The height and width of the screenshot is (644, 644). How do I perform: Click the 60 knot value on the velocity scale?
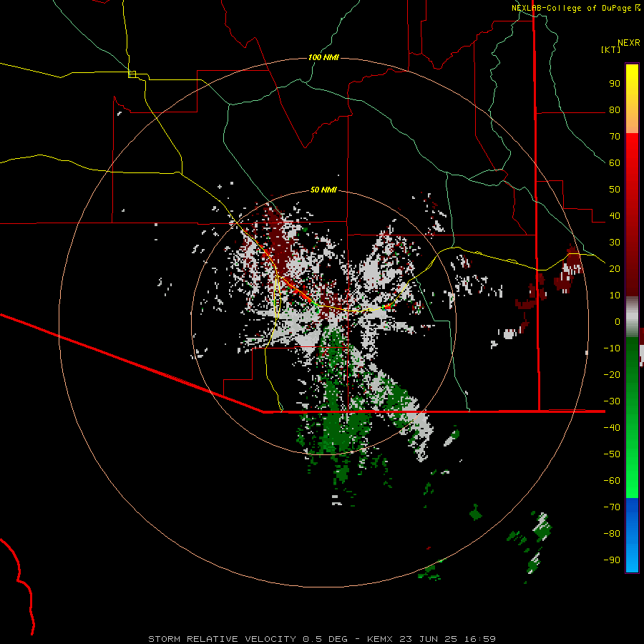pyautogui.click(x=615, y=162)
